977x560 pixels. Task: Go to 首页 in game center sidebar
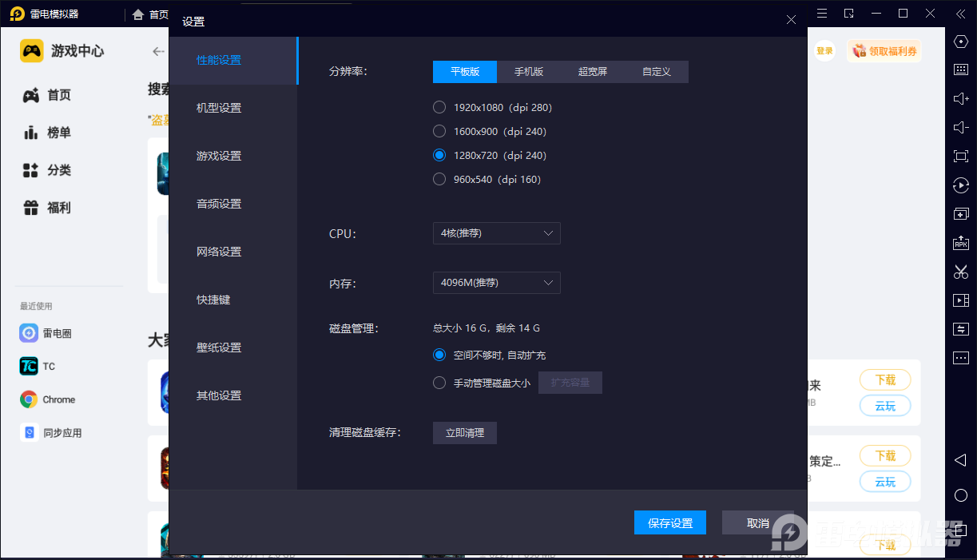pos(47,95)
